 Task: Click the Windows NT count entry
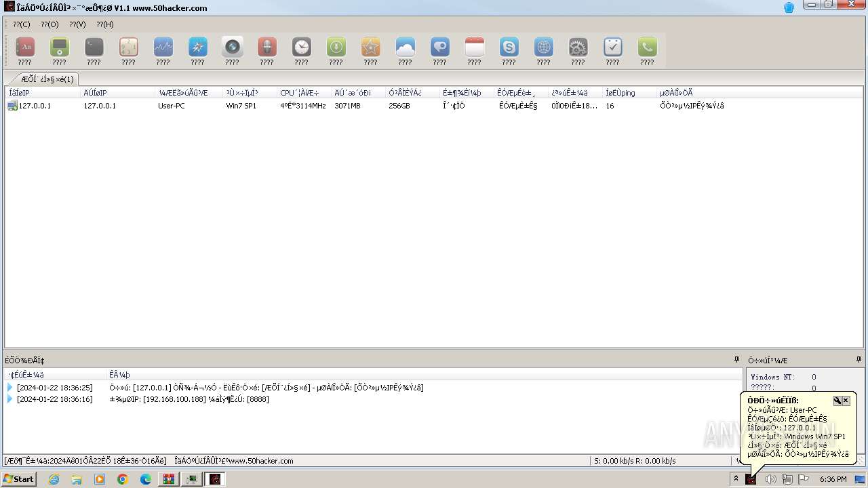(783, 377)
